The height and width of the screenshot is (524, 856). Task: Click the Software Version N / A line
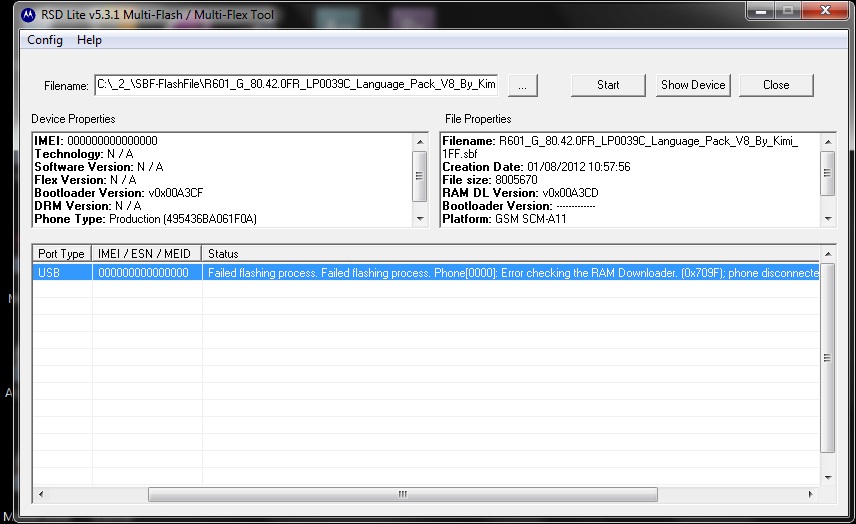point(99,167)
